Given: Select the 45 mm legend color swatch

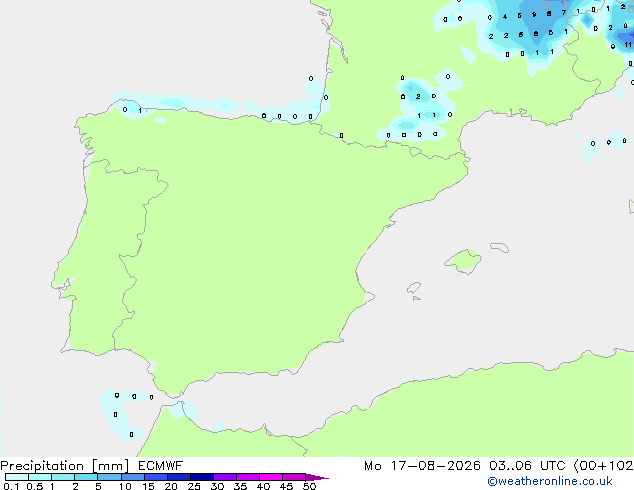Looking at the screenshot, I should click(x=294, y=477).
